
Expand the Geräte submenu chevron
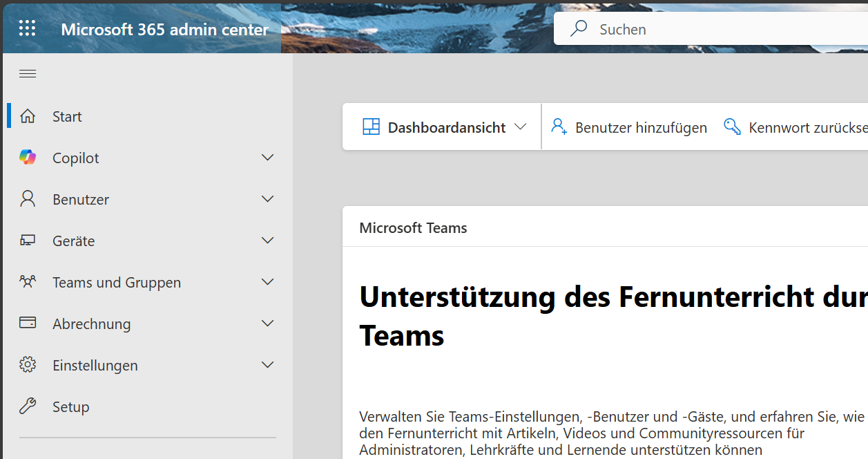[268, 241]
